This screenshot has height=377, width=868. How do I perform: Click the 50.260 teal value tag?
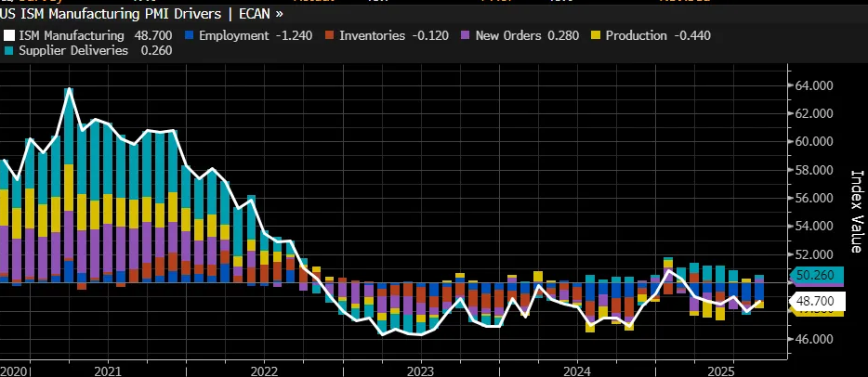click(817, 275)
